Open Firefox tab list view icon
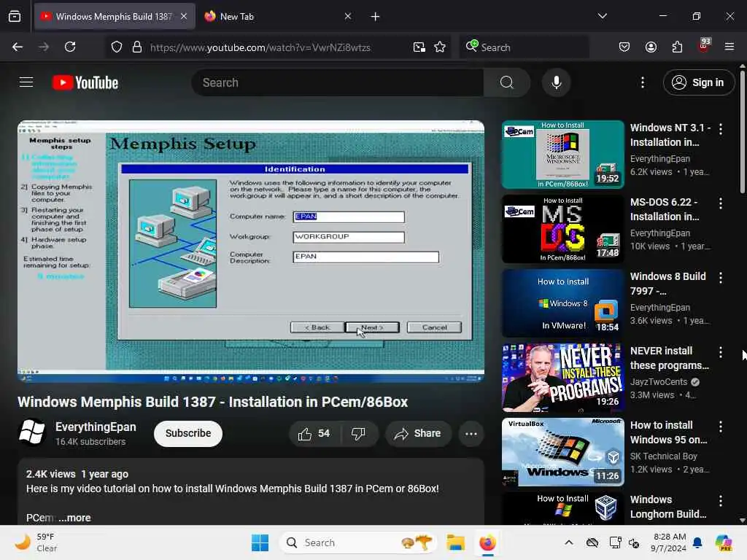 coord(15,17)
